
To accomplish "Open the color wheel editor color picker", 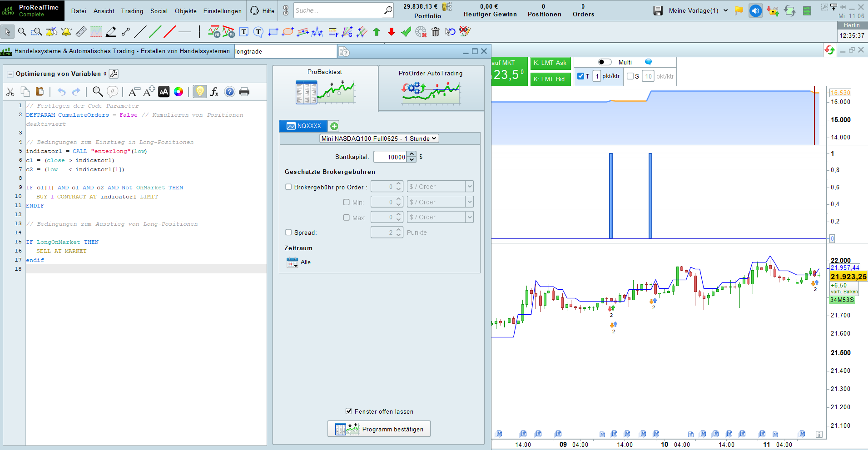I will point(179,92).
